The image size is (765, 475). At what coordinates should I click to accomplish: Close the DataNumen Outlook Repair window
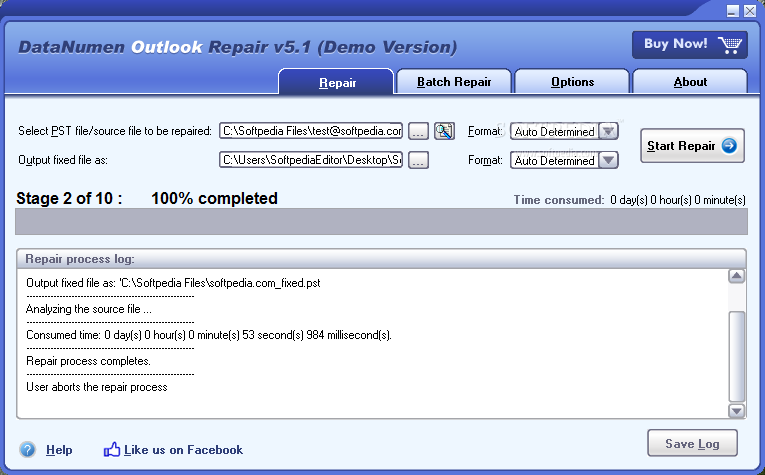(x=750, y=11)
